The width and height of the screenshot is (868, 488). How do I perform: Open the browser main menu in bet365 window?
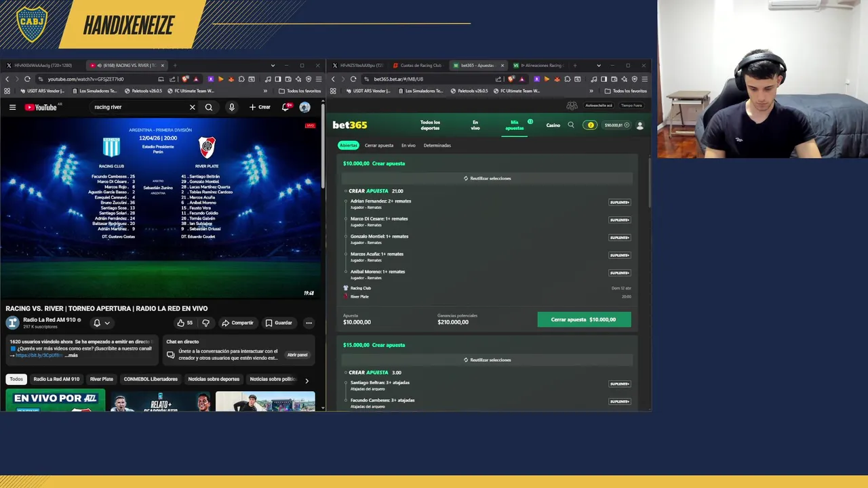click(x=644, y=79)
